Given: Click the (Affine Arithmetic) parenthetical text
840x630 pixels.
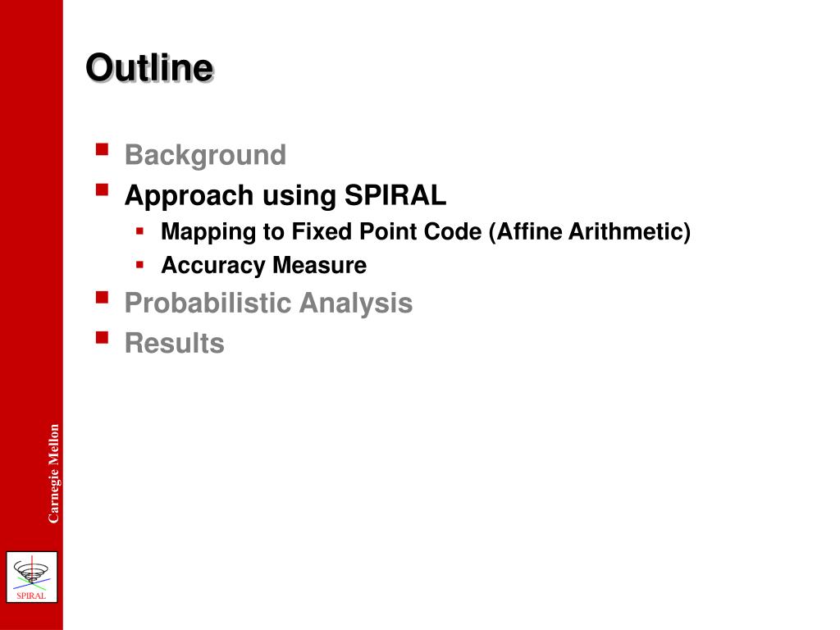Looking at the screenshot, I should tap(589, 232).
